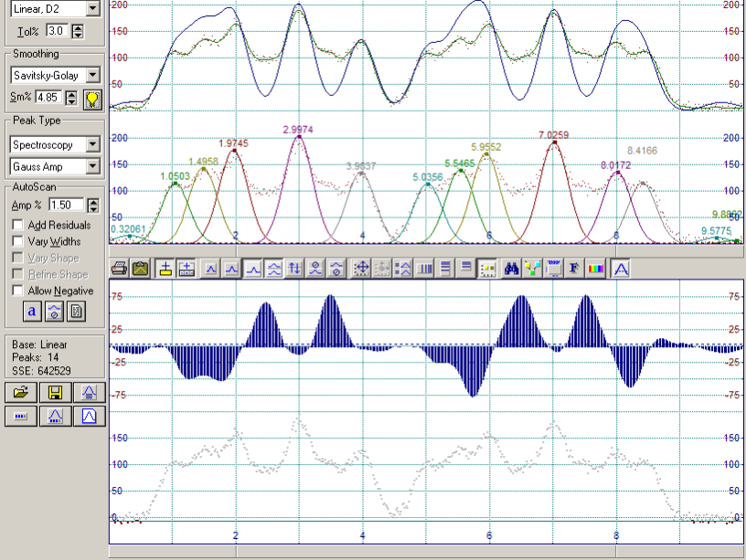Click the peak labeled 2.9974
This screenshot has width=746, height=560.
pyautogui.click(x=298, y=137)
